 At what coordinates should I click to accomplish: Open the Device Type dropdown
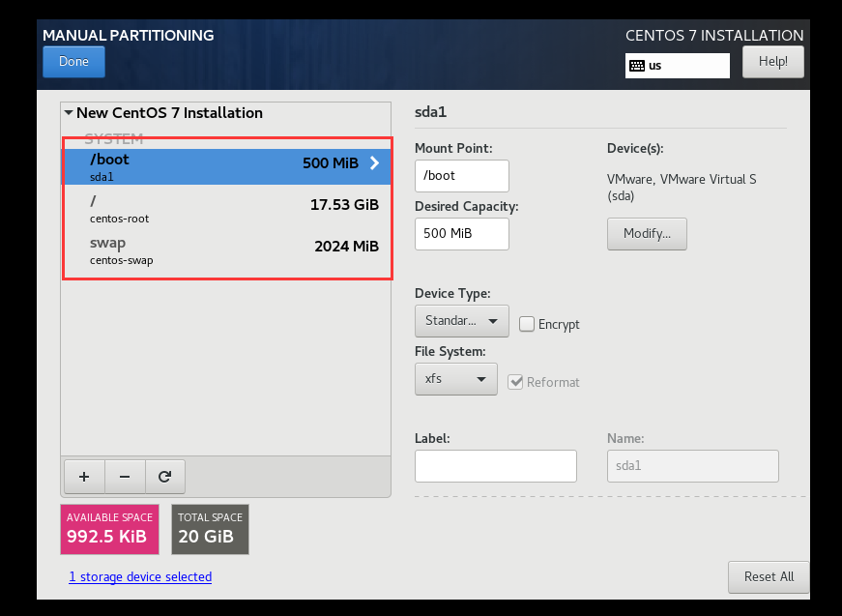[462, 321]
